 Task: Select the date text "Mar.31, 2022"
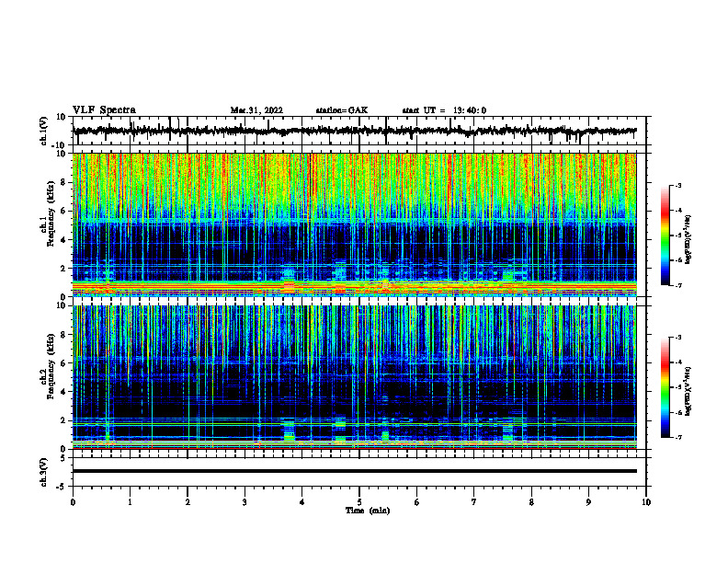pos(256,110)
